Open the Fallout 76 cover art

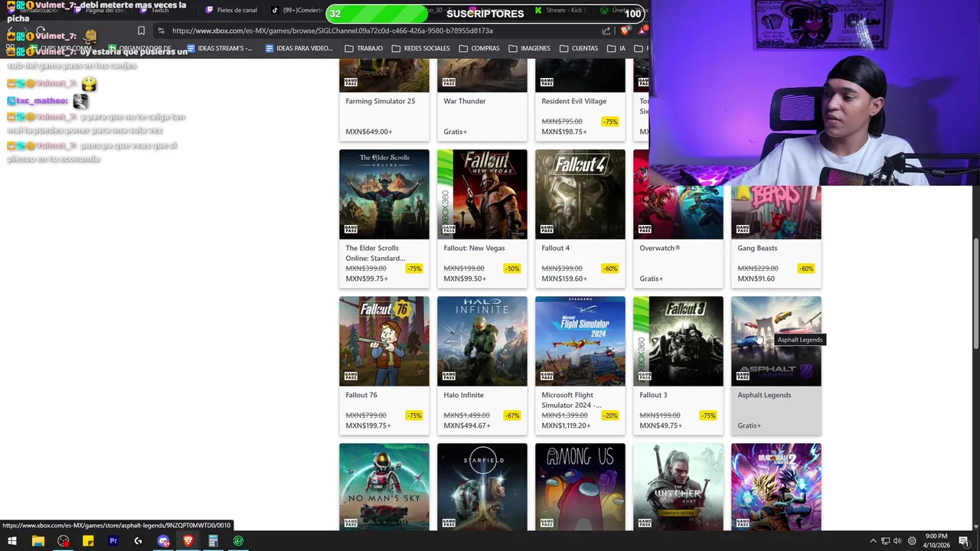point(384,341)
